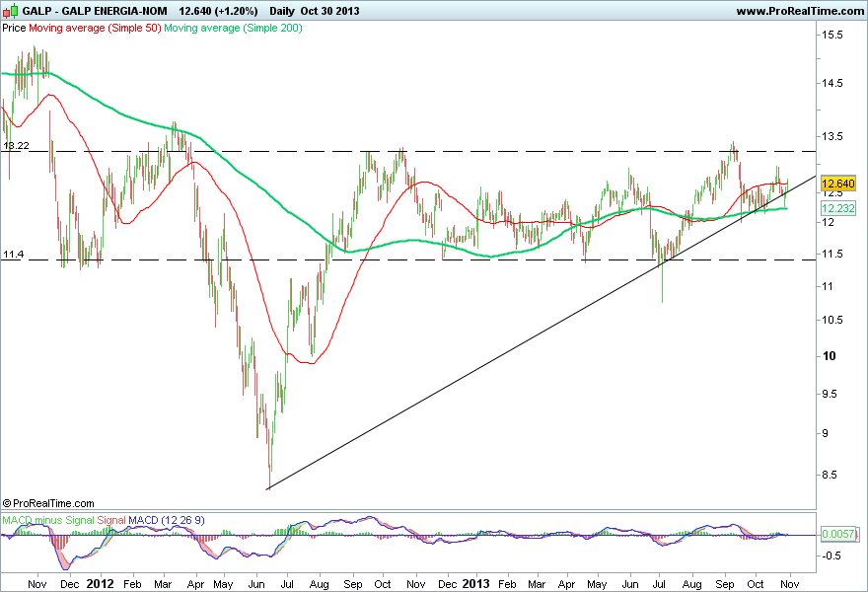Click the -0.5 MACD axis label

coord(831,556)
